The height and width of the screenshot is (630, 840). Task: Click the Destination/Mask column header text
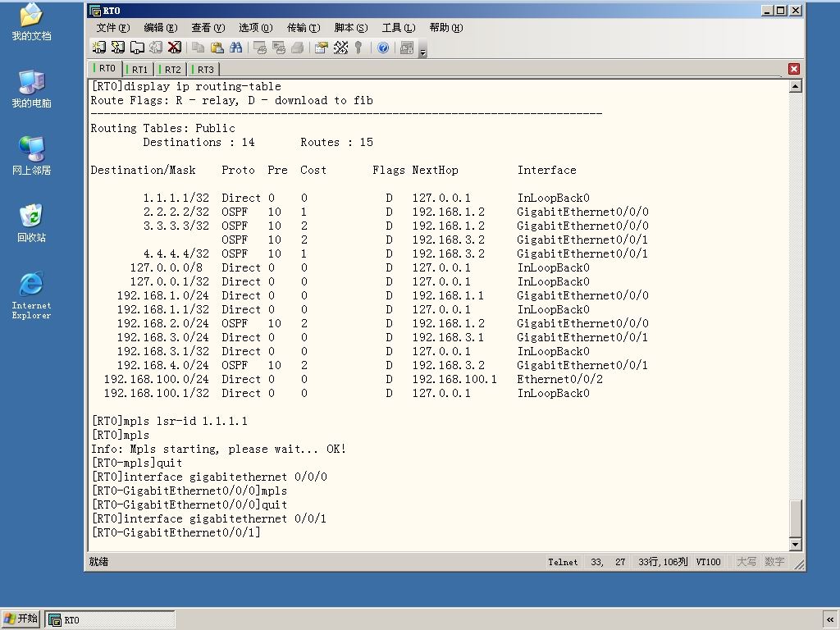[x=143, y=170]
